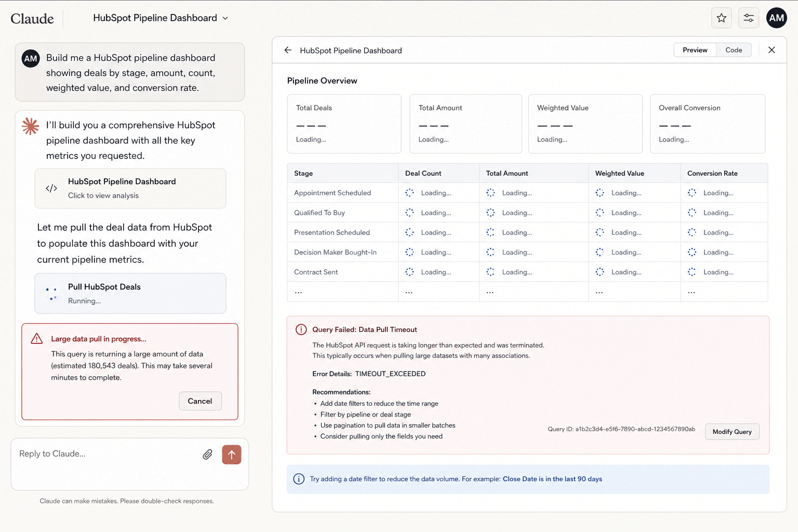Viewport: 798px width, 532px height.
Task: Click the Weighted Value summary card
Action: 585,124
